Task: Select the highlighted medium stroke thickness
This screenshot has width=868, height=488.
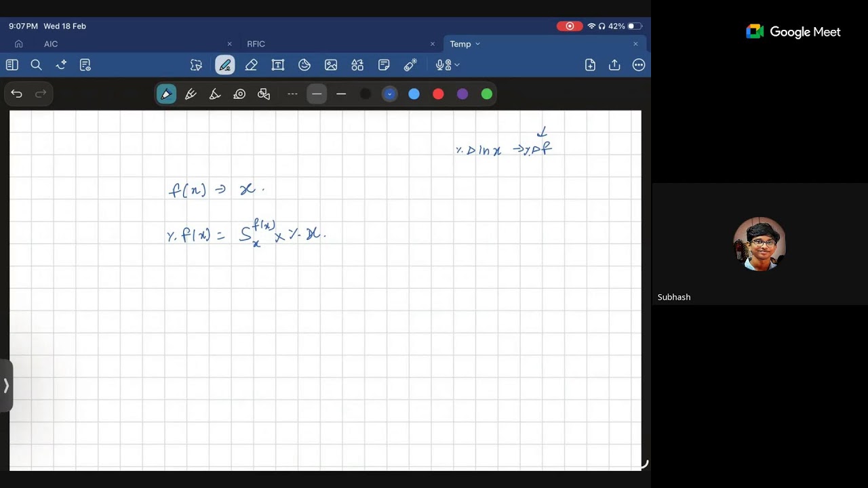Action: click(x=317, y=94)
